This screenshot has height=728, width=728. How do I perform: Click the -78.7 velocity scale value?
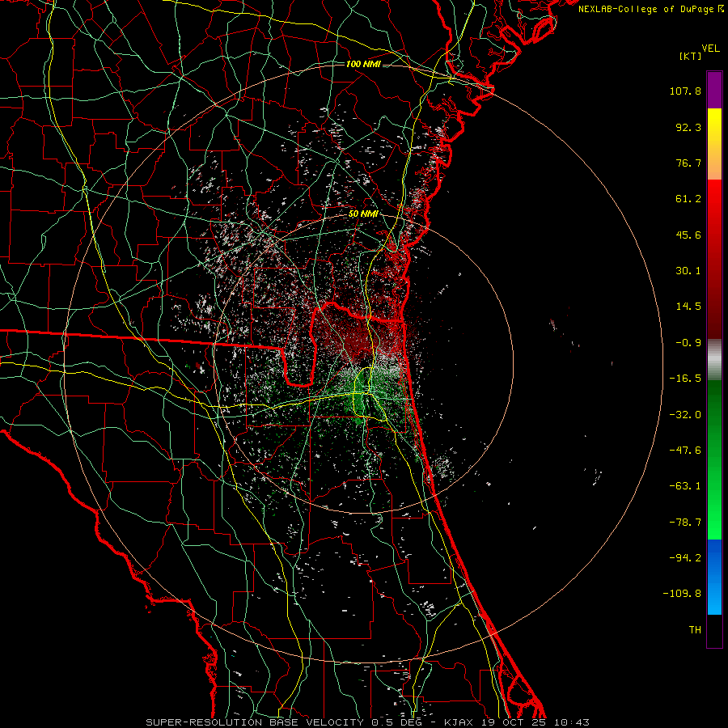685,523
